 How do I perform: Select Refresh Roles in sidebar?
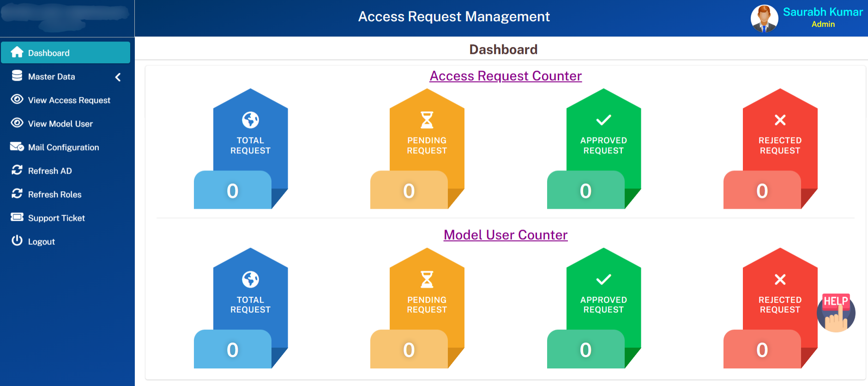pos(66,194)
